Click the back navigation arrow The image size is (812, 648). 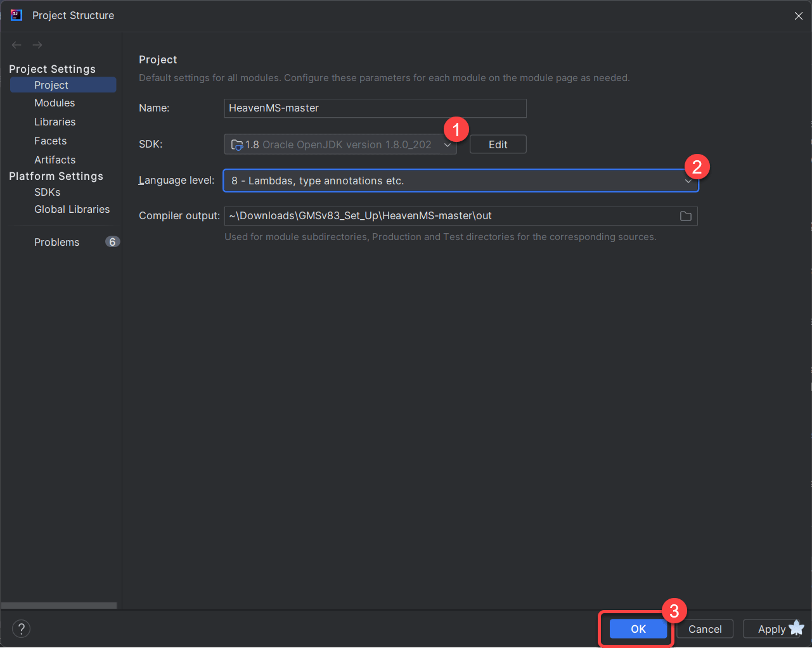(16, 45)
